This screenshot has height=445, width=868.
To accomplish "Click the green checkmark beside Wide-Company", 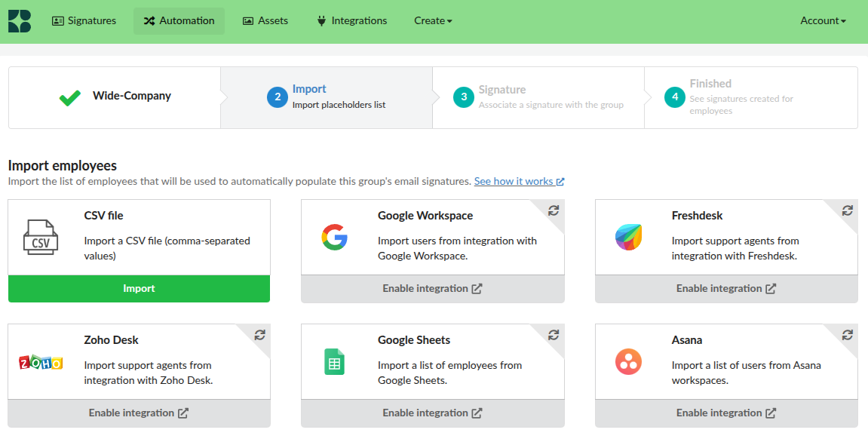I will [x=69, y=97].
